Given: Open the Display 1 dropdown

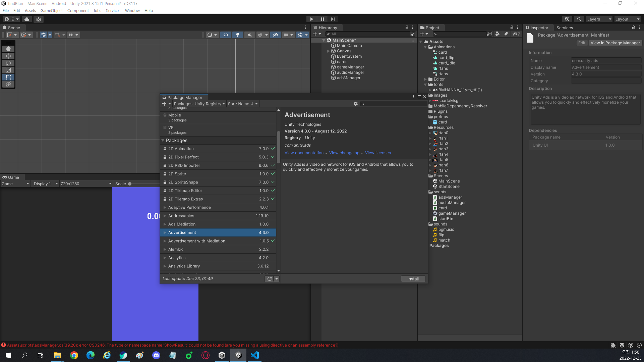Looking at the screenshot, I should pyautogui.click(x=46, y=184).
